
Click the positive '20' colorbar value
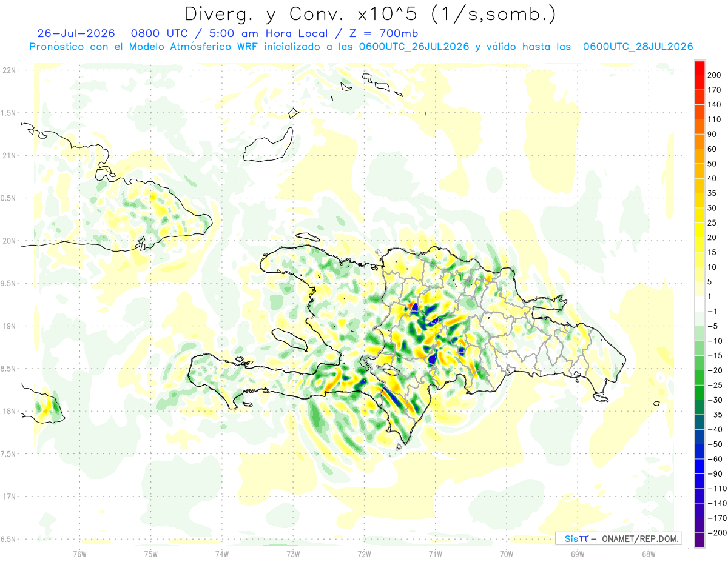[x=713, y=238]
